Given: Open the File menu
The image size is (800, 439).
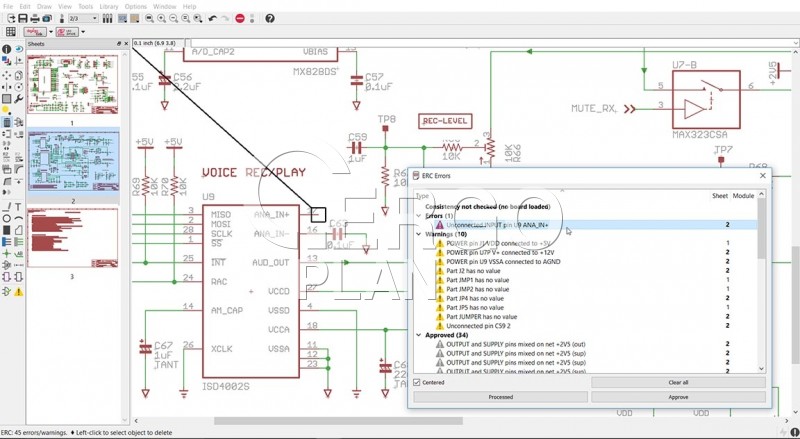Looking at the screenshot, I should coord(8,7).
